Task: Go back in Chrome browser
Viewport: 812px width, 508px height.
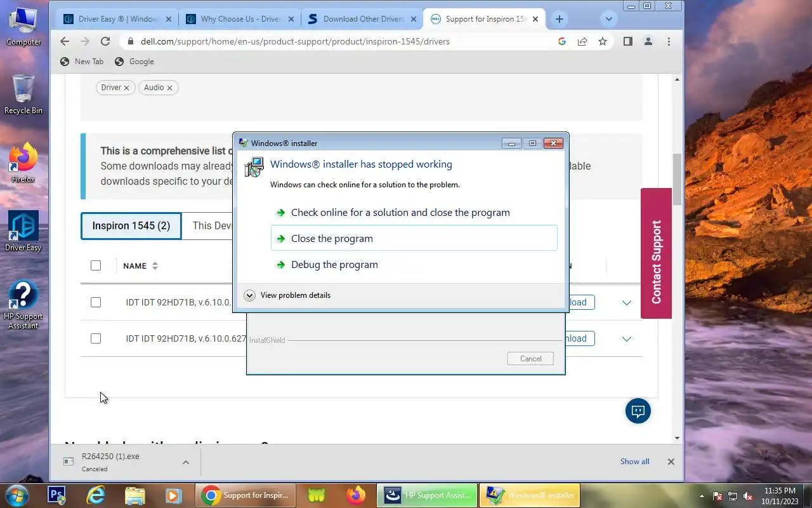Action: (65, 41)
